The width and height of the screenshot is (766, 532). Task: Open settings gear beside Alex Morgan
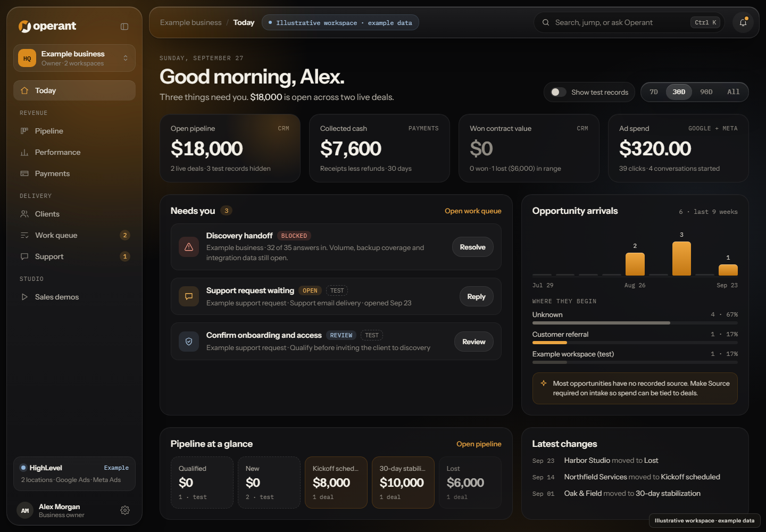pyautogui.click(x=125, y=510)
